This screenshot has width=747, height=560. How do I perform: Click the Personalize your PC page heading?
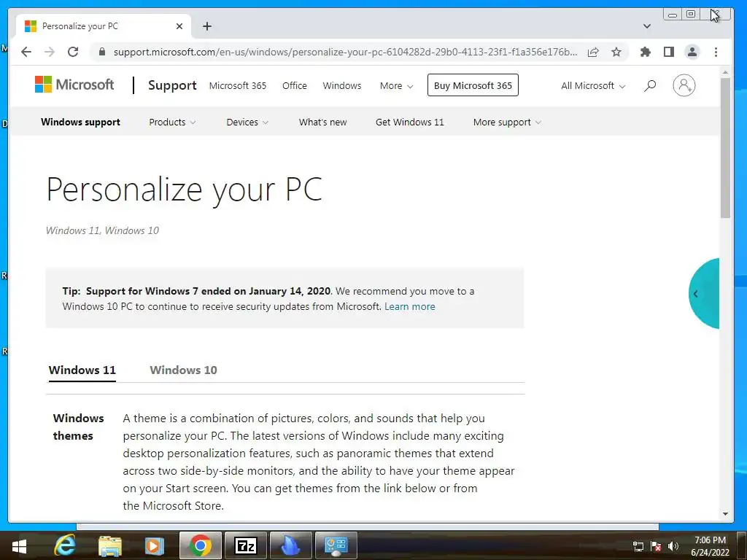tap(185, 190)
